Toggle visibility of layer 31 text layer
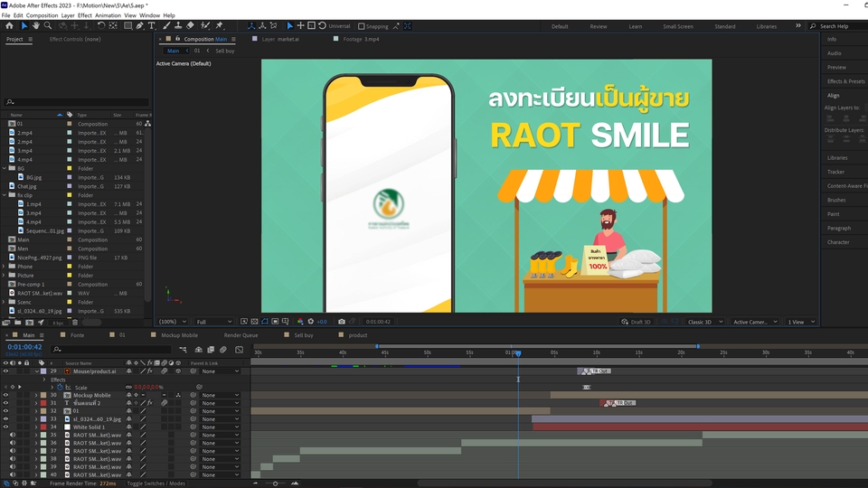 pos(5,403)
